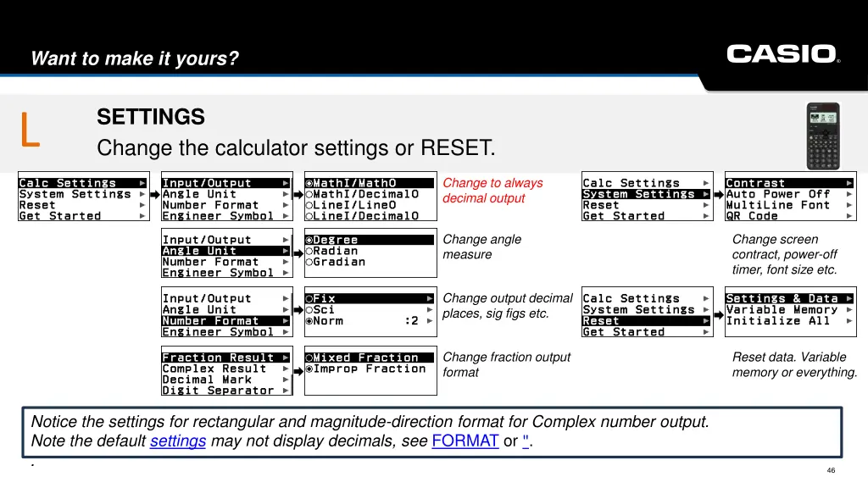Expand the arrow beside MultiLine Font

pos(849,205)
